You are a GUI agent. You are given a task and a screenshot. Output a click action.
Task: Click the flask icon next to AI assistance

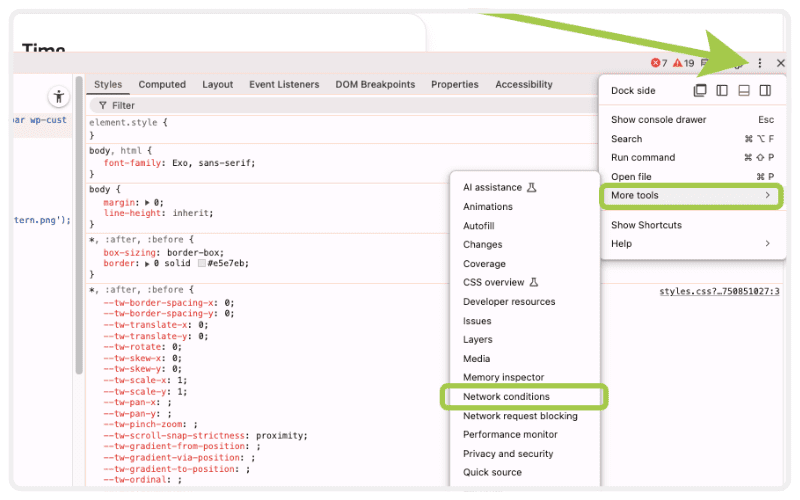click(531, 187)
